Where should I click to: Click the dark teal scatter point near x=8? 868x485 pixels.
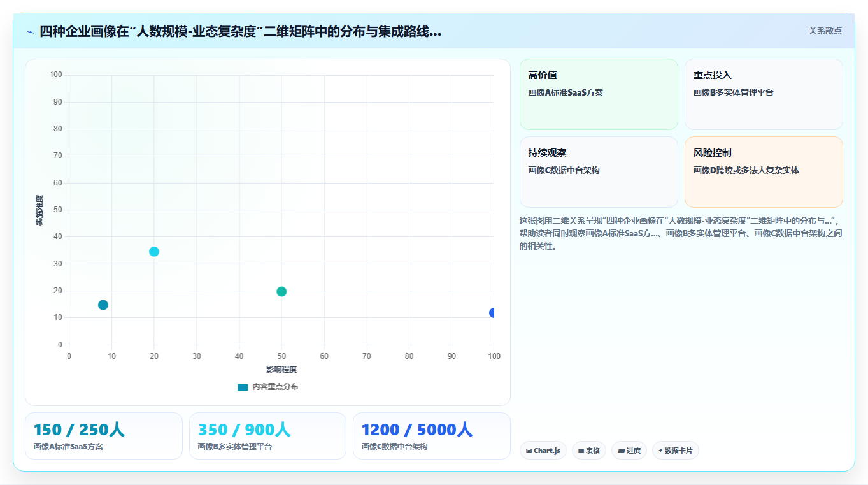coord(103,305)
